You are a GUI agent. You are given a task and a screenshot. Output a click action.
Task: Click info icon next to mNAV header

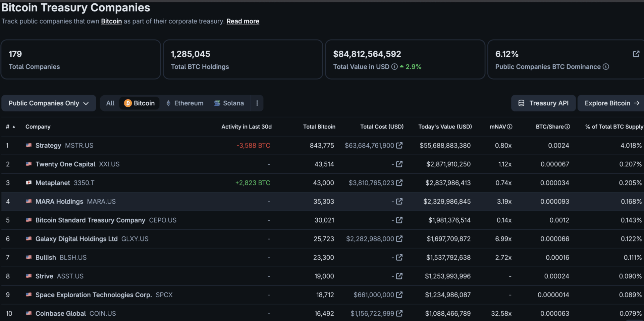[x=509, y=127]
